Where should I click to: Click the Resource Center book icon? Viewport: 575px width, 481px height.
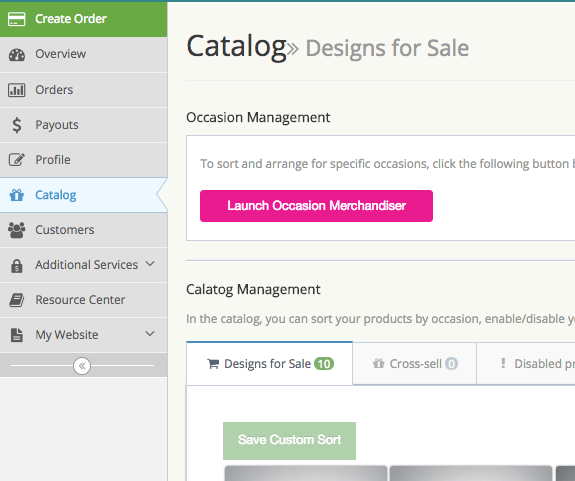click(x=17, y=300)
